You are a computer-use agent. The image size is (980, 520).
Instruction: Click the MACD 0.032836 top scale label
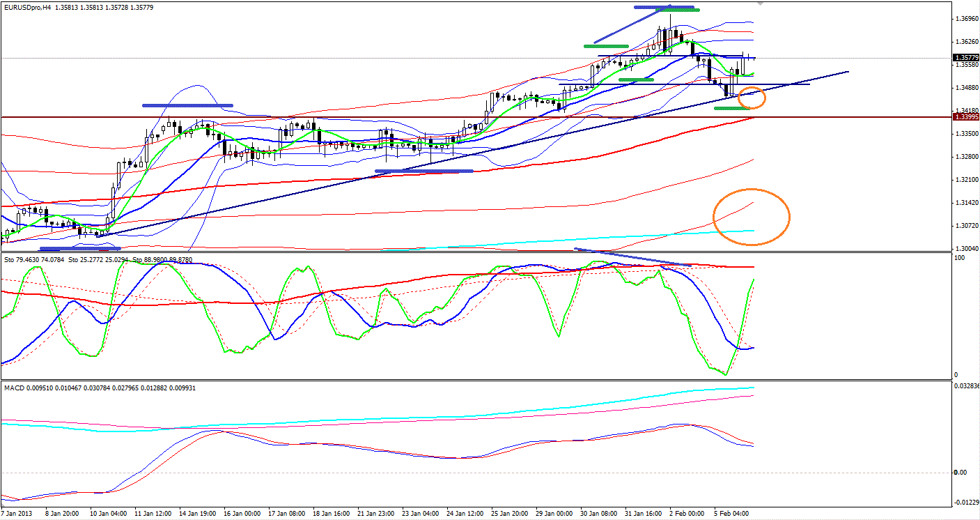click(965, 385)
